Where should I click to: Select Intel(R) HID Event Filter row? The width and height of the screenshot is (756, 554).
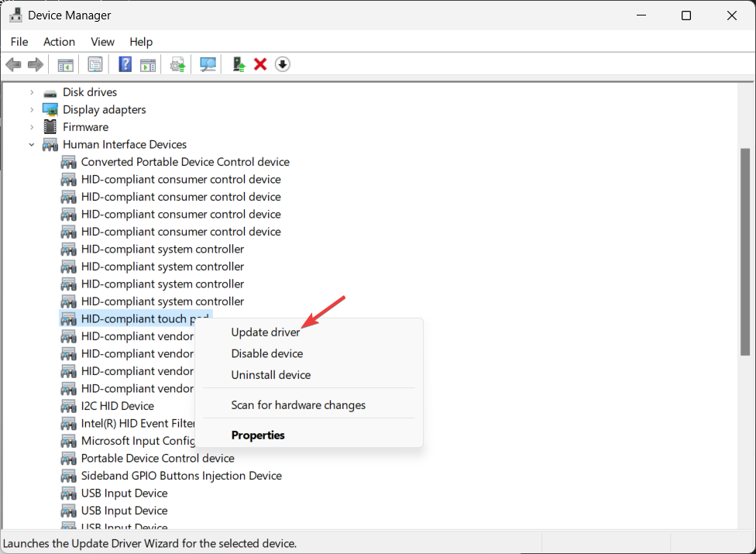pos(138,423)
